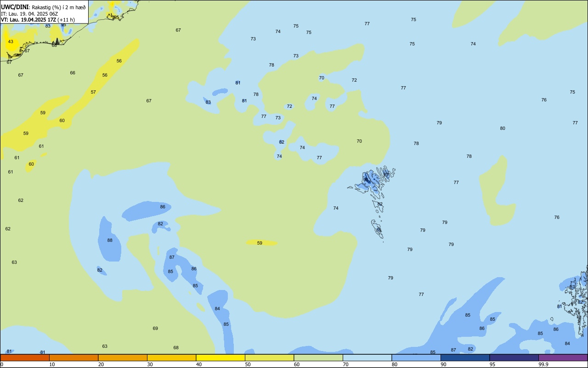Image resolution: width=588 pixels, height=368 pixels.
Task: Pick the 95–99.9 navy legend swatch
Action: click(x=514, y=357)
